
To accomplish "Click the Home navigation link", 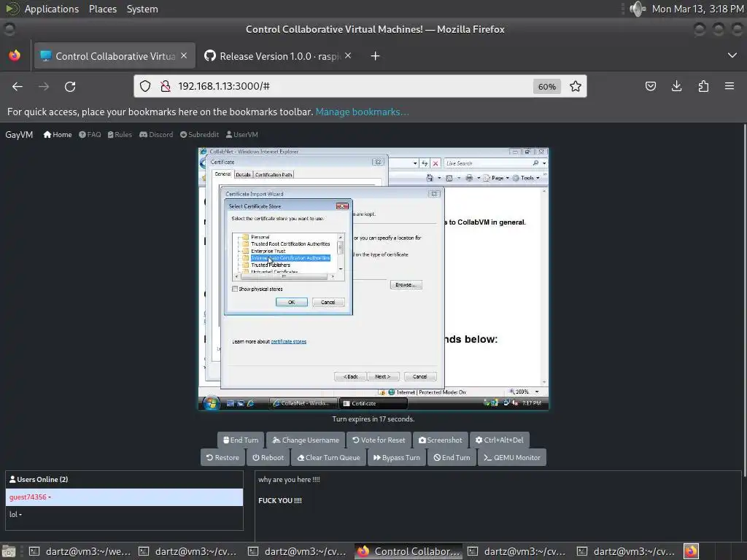I will click(58, 135).
